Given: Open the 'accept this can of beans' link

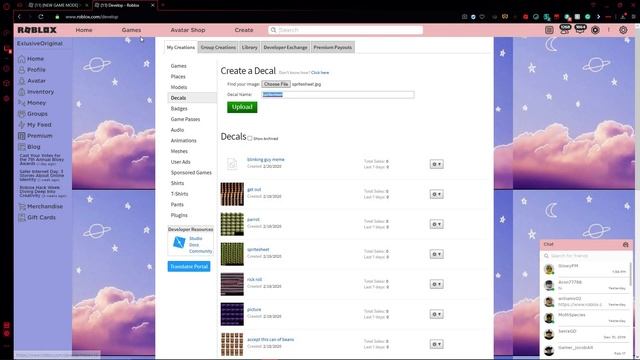Looking at the screenshot, I should point(270,340).
